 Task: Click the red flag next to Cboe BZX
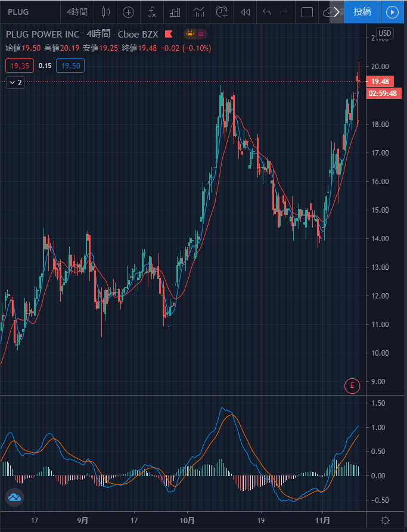169,34
